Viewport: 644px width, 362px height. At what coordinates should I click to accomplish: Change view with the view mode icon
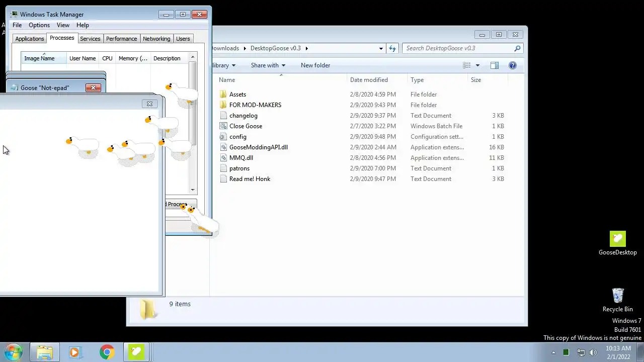(x=467, y=65)
